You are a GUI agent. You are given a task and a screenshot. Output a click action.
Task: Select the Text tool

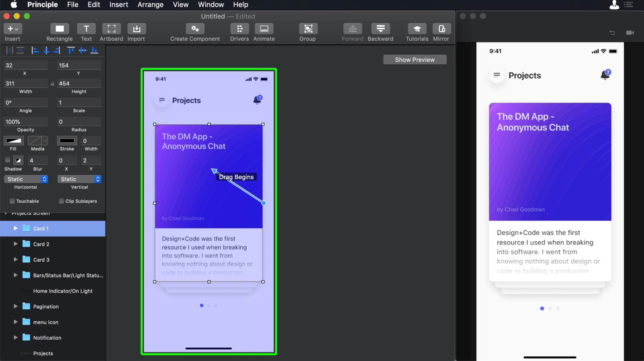[x=86, y=29]
